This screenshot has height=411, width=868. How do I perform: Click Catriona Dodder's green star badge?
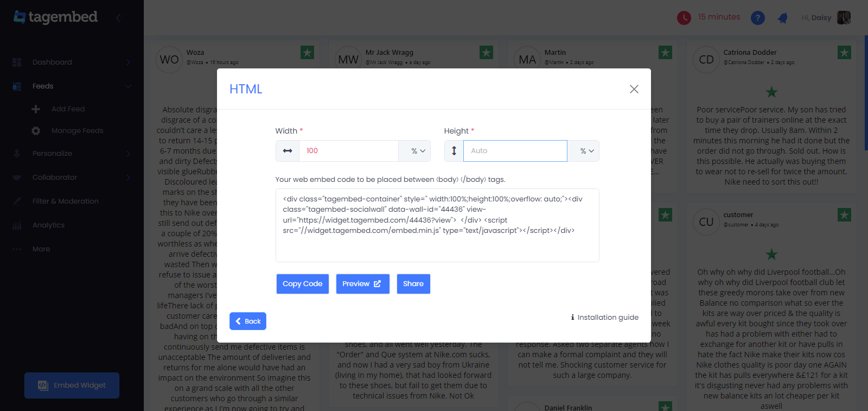844,53
